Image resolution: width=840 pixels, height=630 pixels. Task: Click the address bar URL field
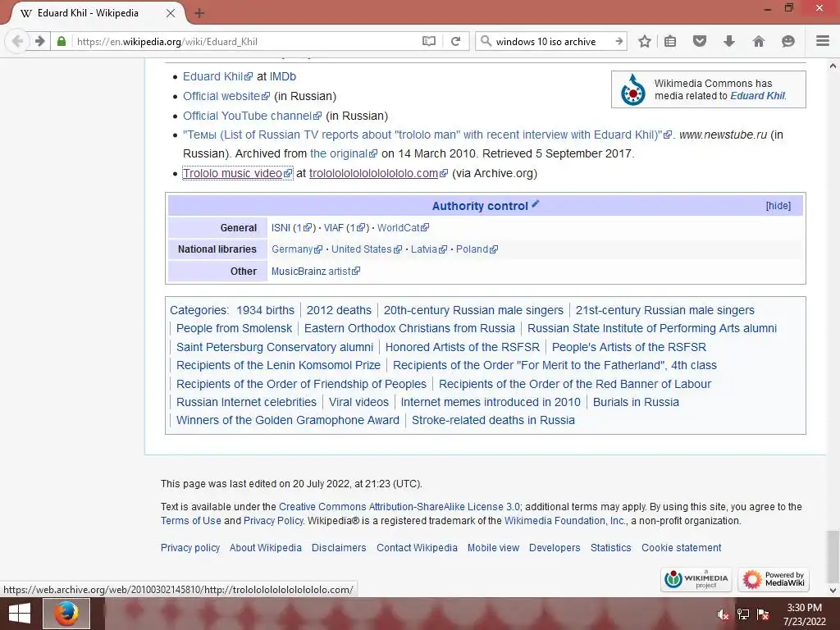point(246,41)
